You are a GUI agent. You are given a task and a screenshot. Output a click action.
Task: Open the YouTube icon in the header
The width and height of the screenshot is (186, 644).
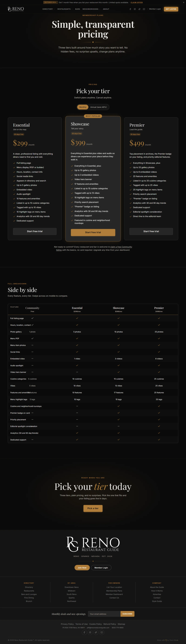[x=144, y=9]
